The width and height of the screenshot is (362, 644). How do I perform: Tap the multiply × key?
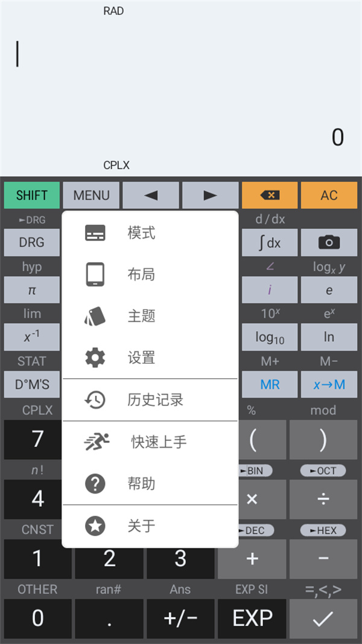(x=252, y=499)
